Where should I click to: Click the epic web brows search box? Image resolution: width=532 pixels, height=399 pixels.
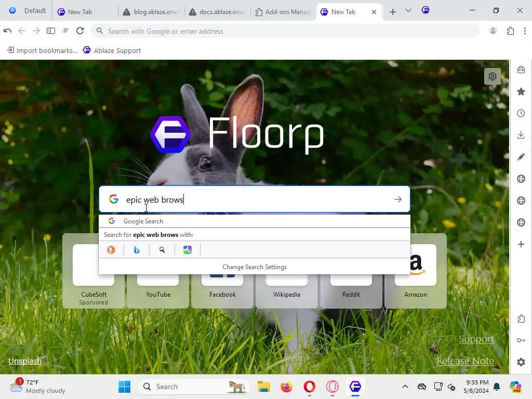coord(255,199)
